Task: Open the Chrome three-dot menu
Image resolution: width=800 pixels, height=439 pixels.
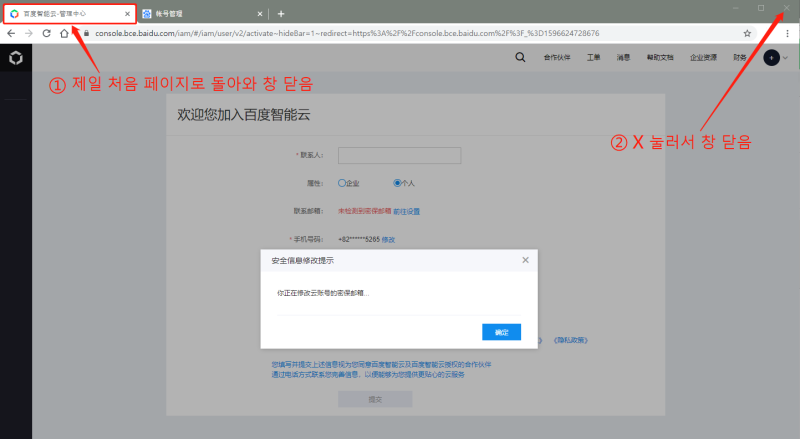Action: (x=787, y=33)
